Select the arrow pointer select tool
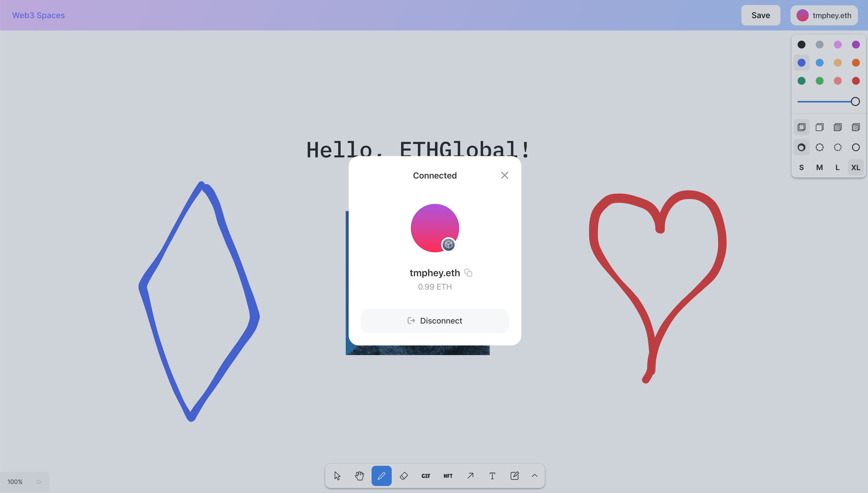 coord(337,476)
